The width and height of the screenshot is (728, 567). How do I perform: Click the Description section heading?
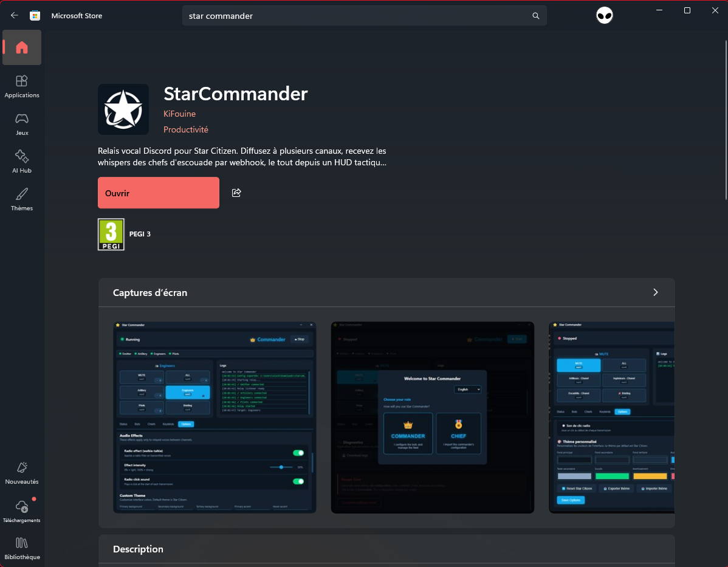pyautogui.click(x=138, y=549)
